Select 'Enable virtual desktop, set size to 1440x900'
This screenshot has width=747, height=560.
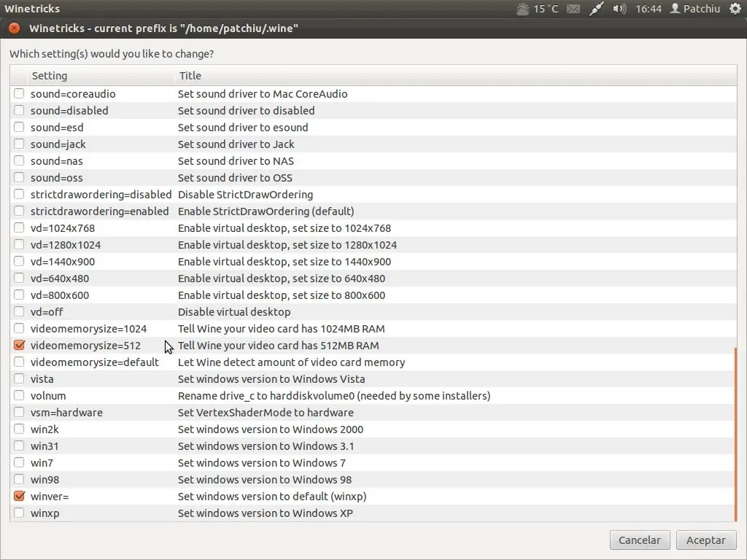[285, 262]
